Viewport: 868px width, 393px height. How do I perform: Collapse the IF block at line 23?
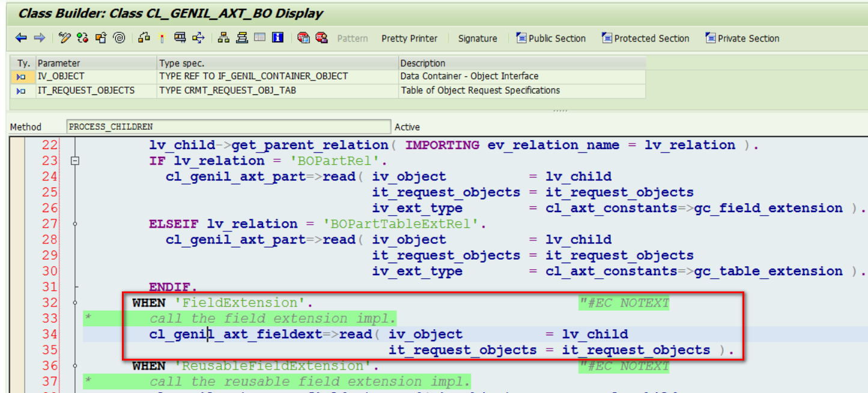pos(75,161)
